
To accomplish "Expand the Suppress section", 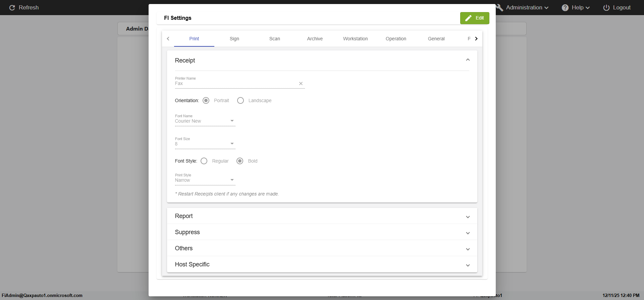I will [322, 232].
